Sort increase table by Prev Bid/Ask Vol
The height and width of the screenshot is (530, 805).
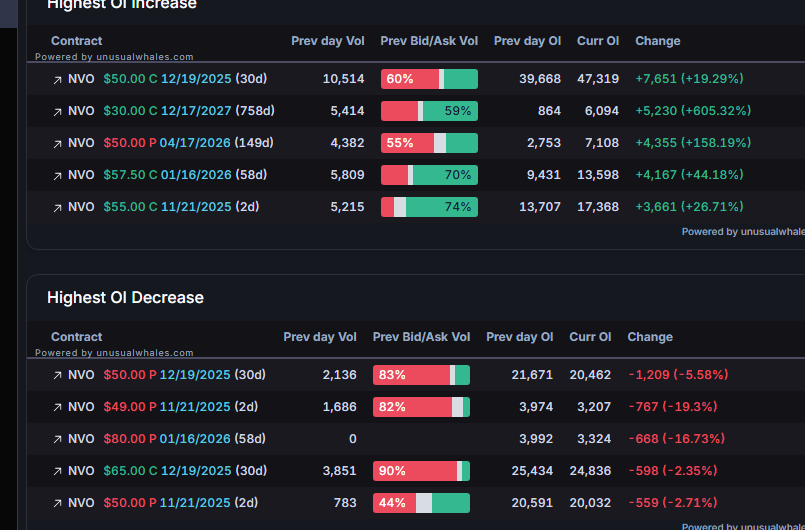[x=429, y=41]
